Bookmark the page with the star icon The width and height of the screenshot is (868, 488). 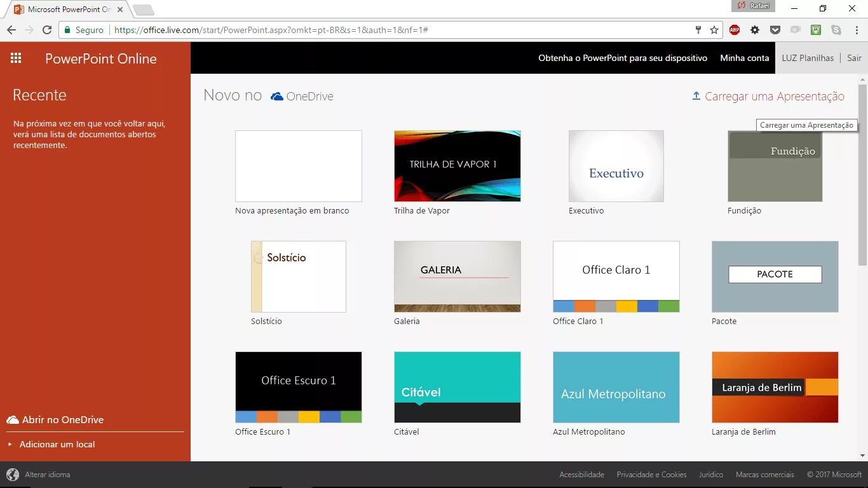[x=714, y=30]
